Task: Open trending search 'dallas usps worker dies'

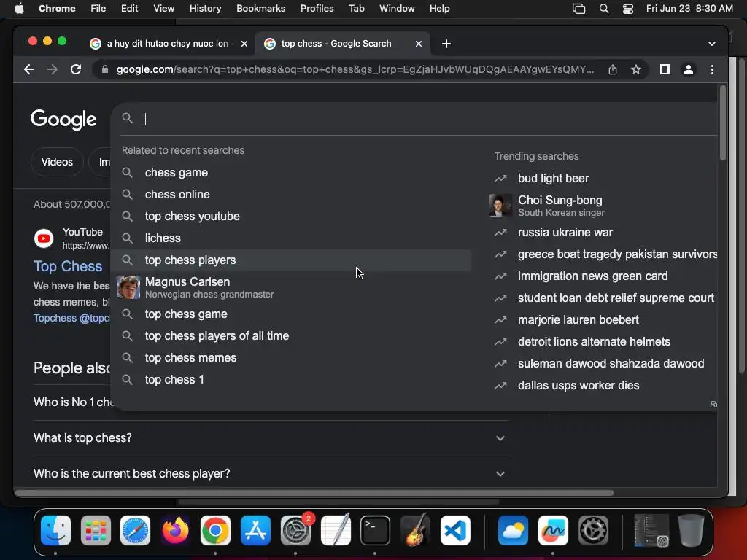Action: (578, 386)
